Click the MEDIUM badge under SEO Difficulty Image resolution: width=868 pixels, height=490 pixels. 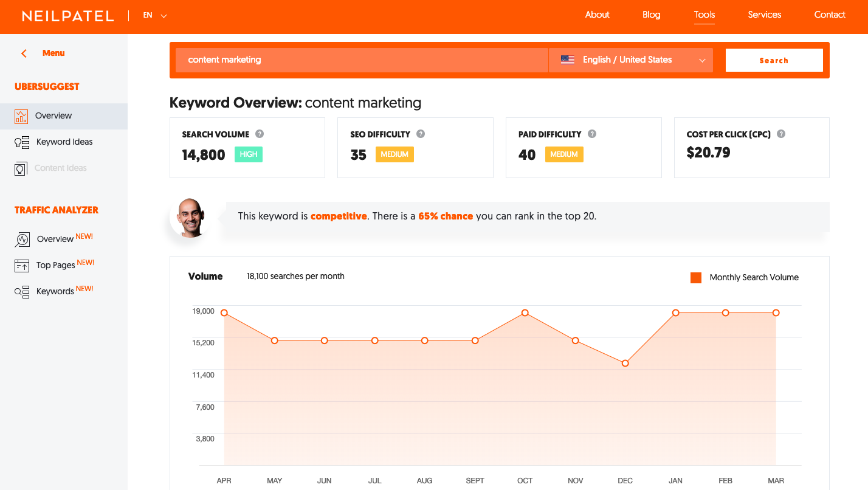(394, 154)
